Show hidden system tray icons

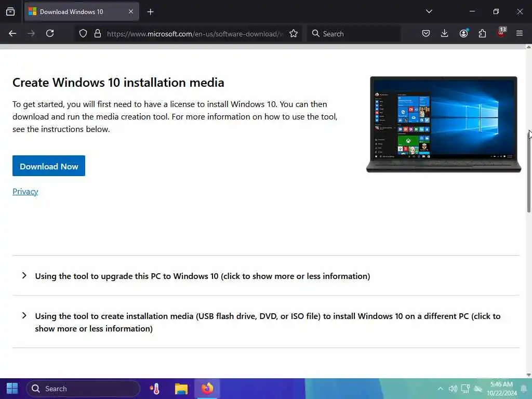coord(441,389)
